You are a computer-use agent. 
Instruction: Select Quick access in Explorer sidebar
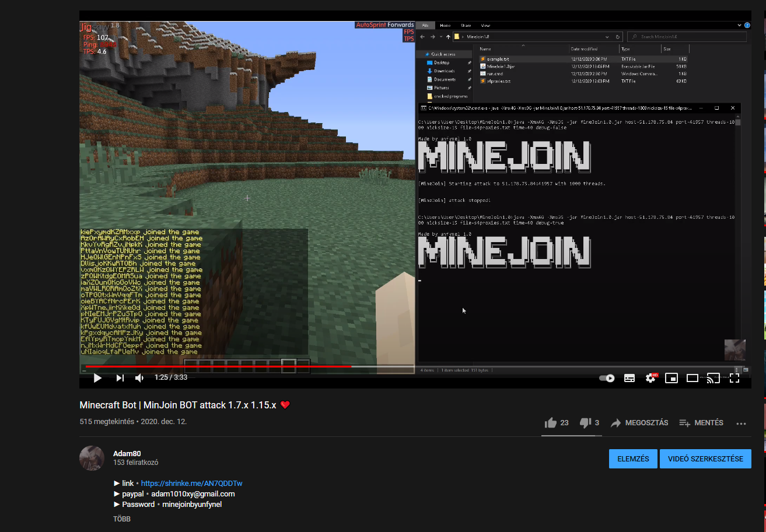click(443, 54)
